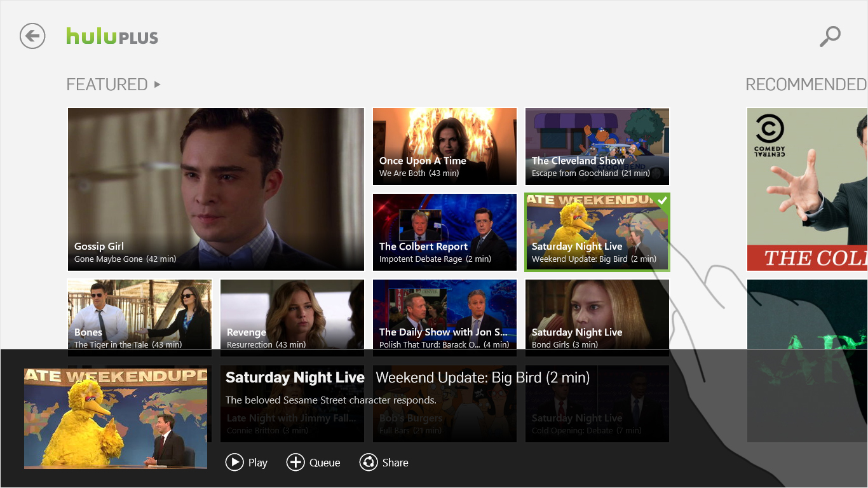Open the Comedy Central Colbert recommended tile

(807, 189)
